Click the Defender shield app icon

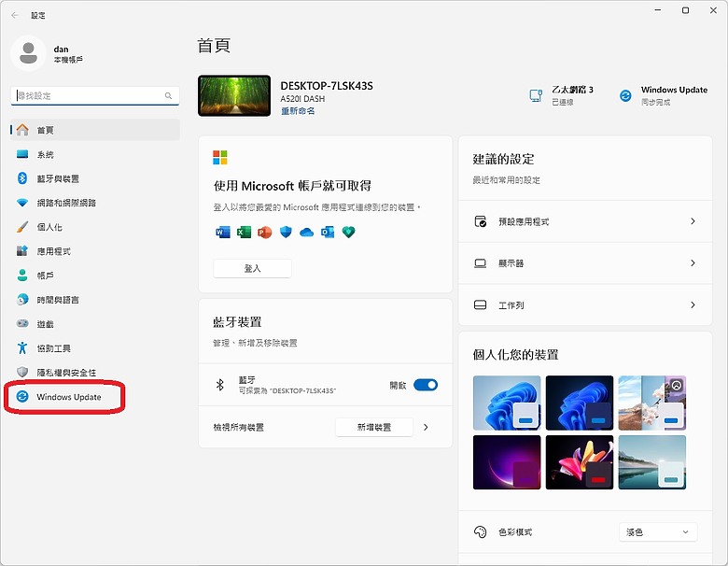tap(286, 232)
